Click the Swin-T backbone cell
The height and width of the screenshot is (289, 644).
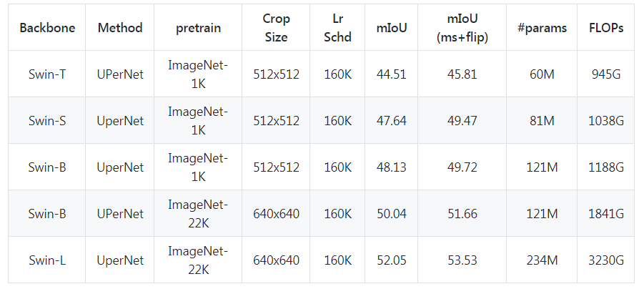tap(48, 74)
